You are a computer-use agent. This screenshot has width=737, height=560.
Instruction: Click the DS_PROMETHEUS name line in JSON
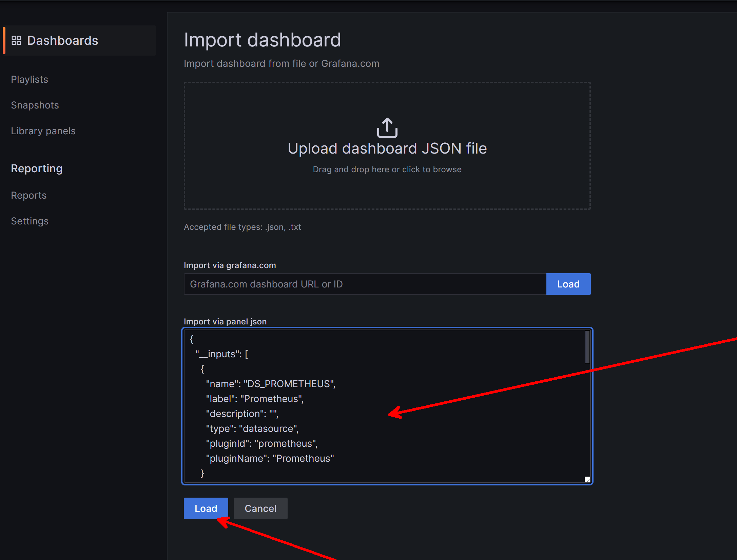click(x=270, y=384)
